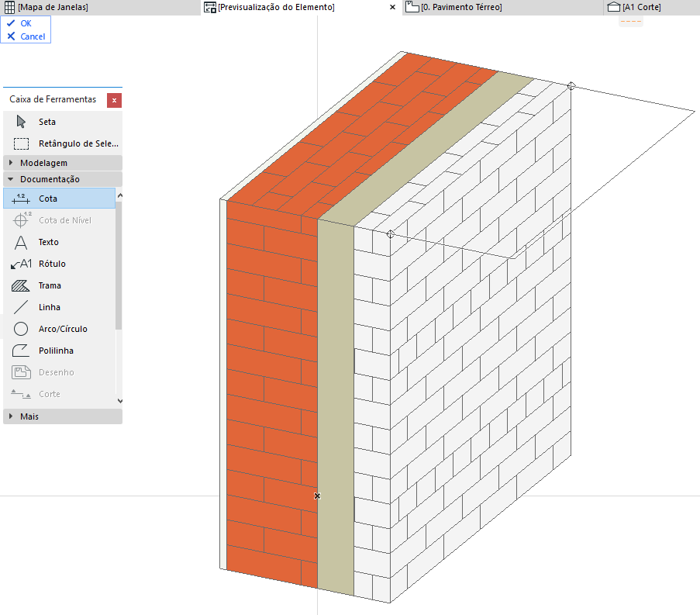Image resolution: width=700 pixels, height=615 pixels.
Task: Click the Previsualização do Elemento tab icon
Action: click(x=210, y=7)
